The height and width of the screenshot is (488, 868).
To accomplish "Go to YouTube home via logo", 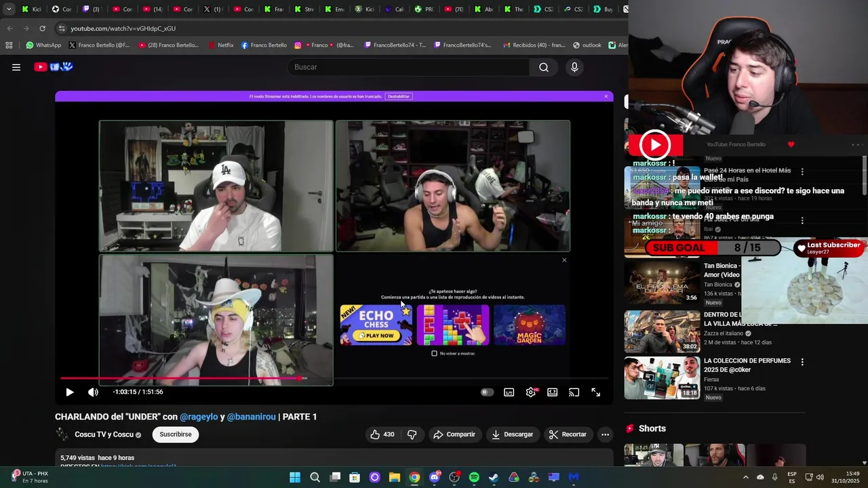I will pyautogui.click(x=54, y=66).
